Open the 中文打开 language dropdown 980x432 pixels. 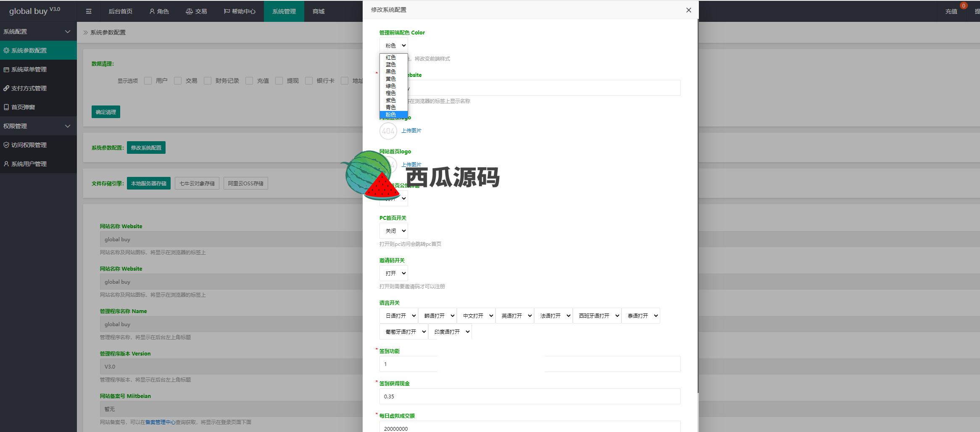coord(476,316)
